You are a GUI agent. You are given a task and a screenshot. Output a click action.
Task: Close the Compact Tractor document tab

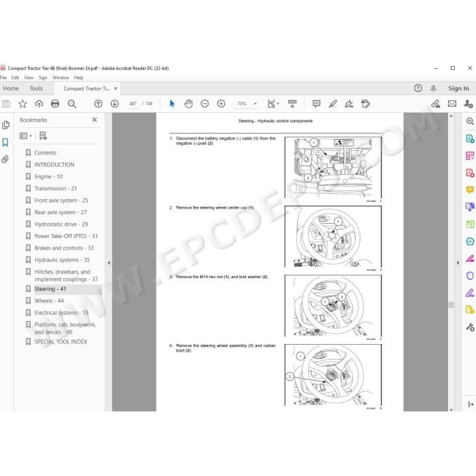(116, 88)
